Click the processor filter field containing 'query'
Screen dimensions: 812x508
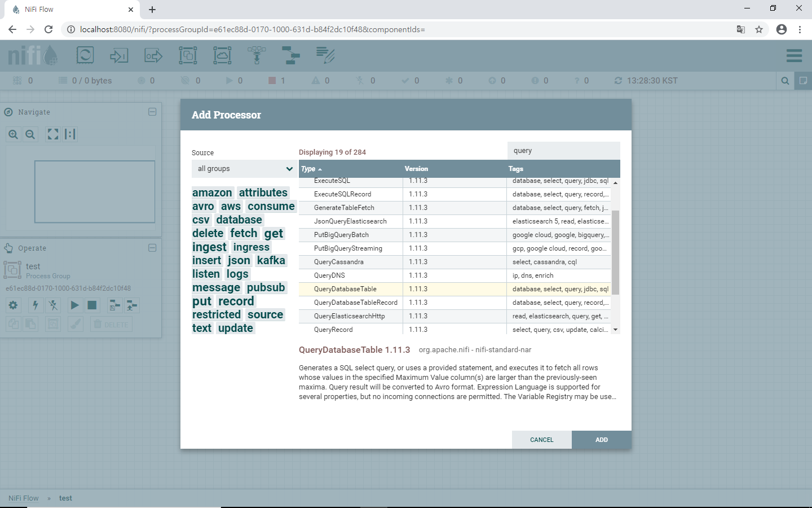(564, 151)
